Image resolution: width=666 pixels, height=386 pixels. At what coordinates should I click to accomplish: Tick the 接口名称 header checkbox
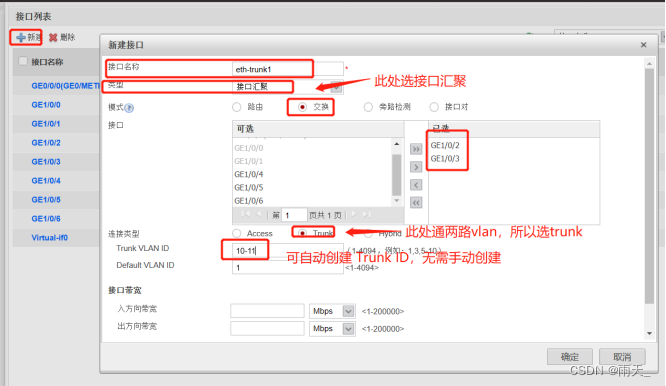(23, 61)
